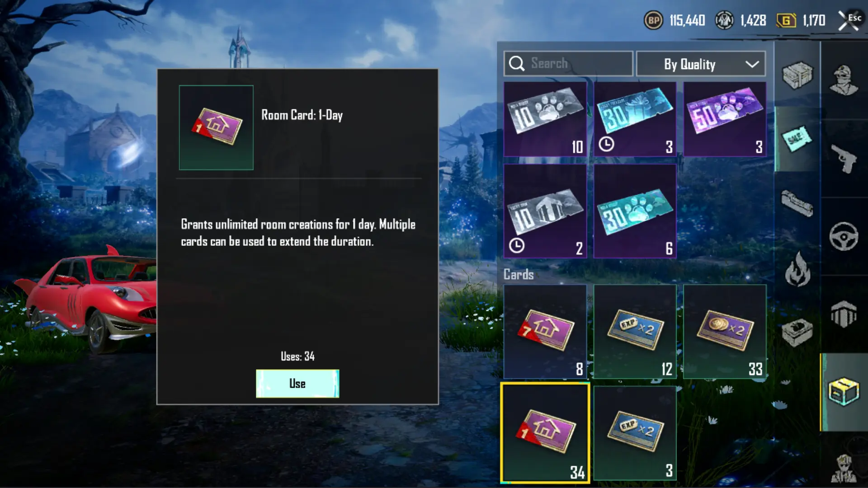Open the emblem shield category icon
Image resolution: width=868 pixels, height=488 pixels.
tap(844, 314)
